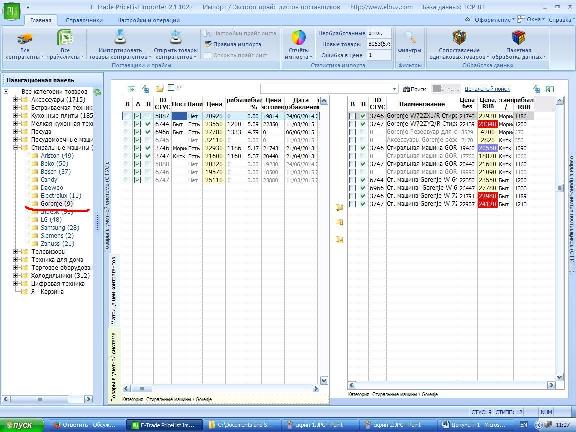The width and height of the screenshot is (576, 432).
Task: Expand the Посуда category
Action: click(15, 132)
